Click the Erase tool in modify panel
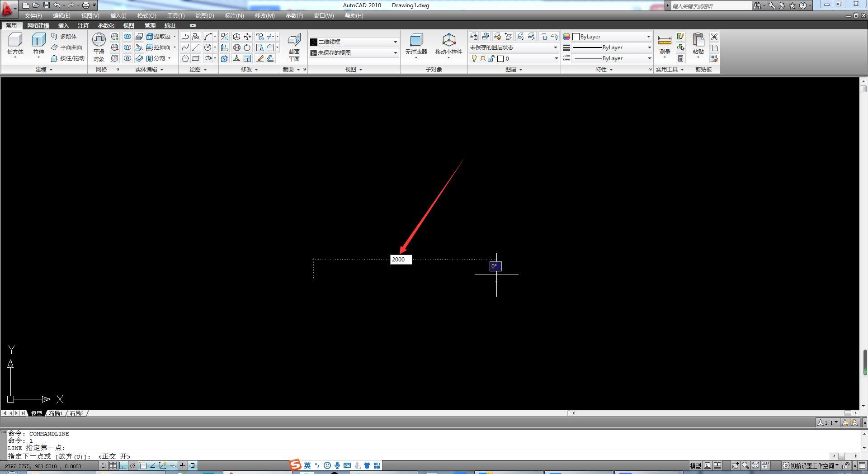The height and width of the screenshot is (474, 868). tap(260, 58)
